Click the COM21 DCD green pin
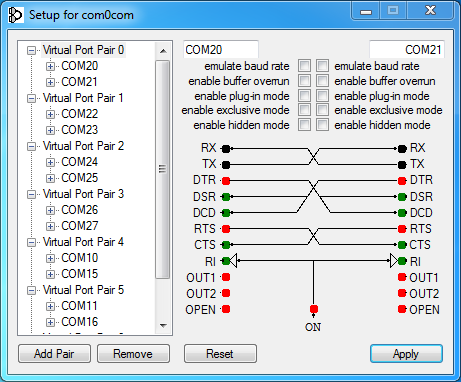 point(402,212)
